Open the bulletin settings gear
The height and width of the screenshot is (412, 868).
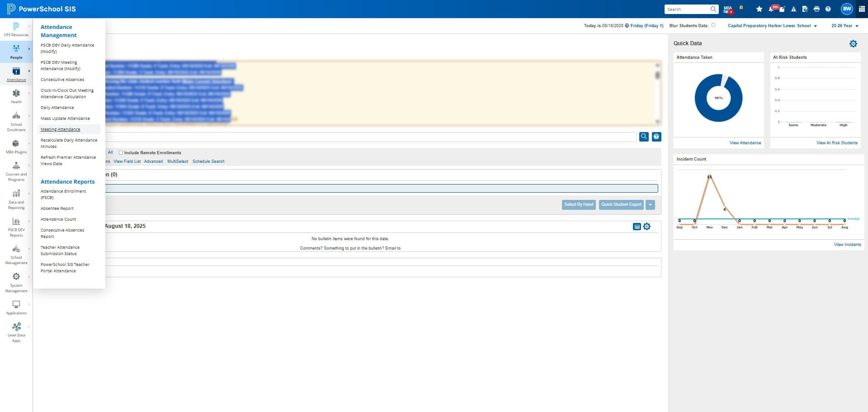(647, 227)
